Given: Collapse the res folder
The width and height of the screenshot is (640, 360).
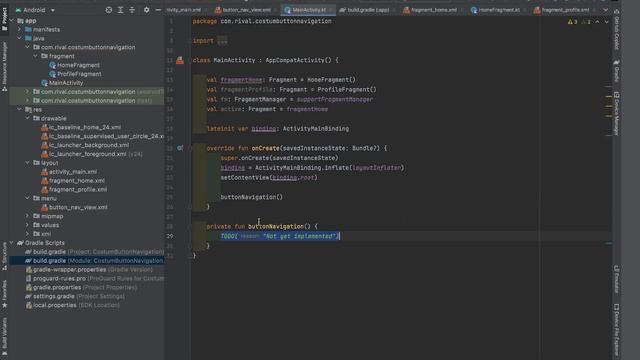Looking at the screenshot, I should point(19,109).
